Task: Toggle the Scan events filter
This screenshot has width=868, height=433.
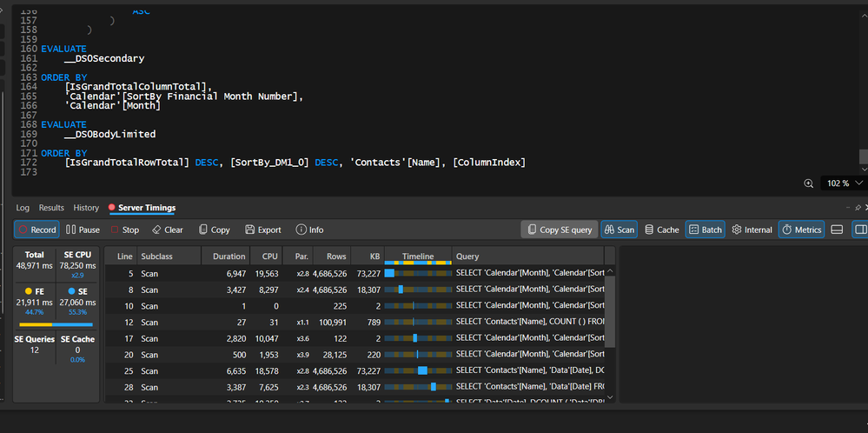Action: click(x=619, y=230)
